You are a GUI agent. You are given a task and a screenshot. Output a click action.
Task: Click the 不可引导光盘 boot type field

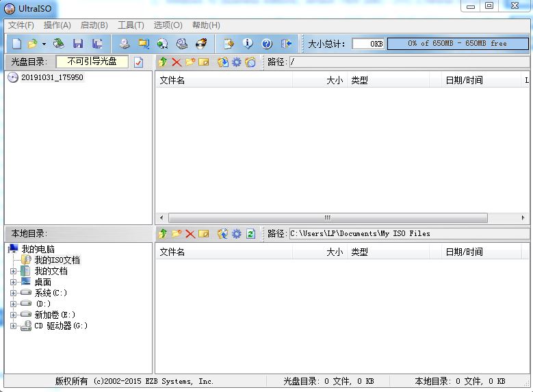pyautogui.click(x=92, y=62)
